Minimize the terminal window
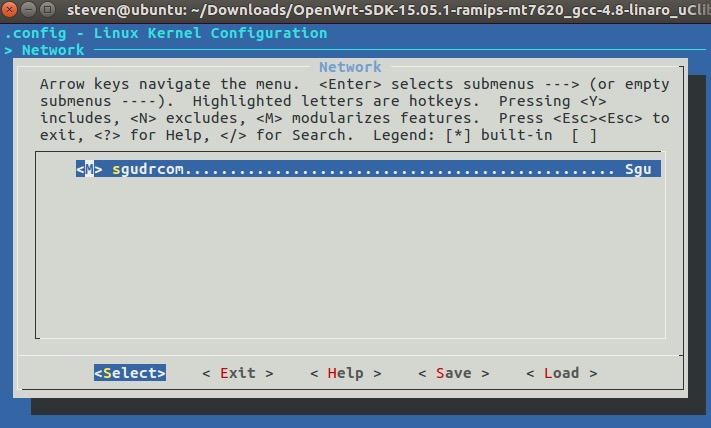The width and height of the screenshot is (711, 428). (x=28, y=9)
